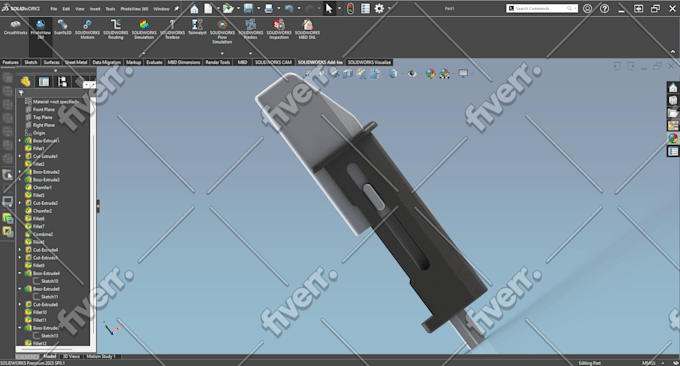Image resolution: width=680 pixels, height=366 pixels.
Task: Click the filter funnel icon in feature tree
Action: 21,93
